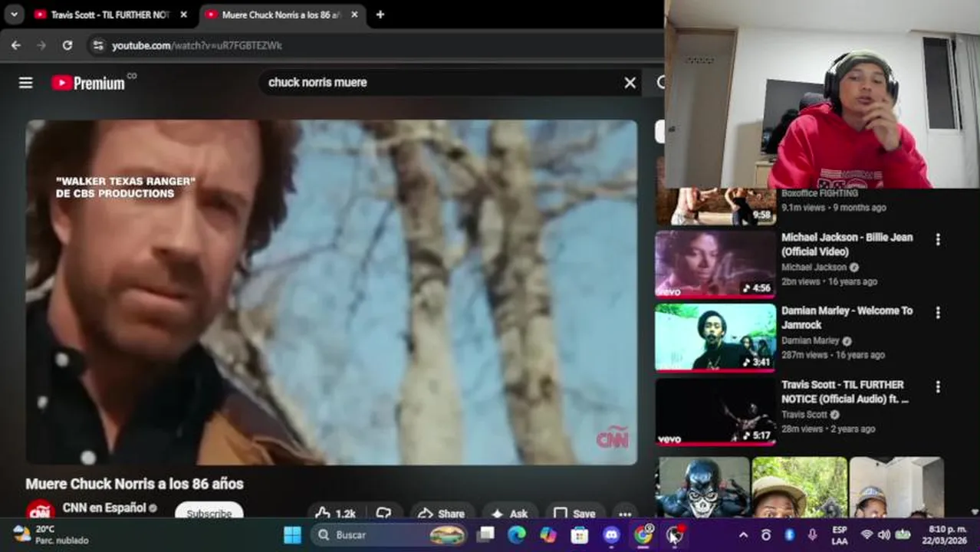Go back with the browser back arrow
Image resolution: width=980 pixels, height=552 pixels.
coord(15,45)
